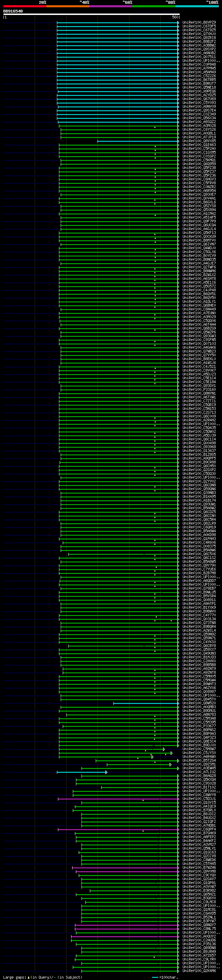Click the ruler end value 560
This screenshot has width=222, height=980.
click(x=175, y=17)
